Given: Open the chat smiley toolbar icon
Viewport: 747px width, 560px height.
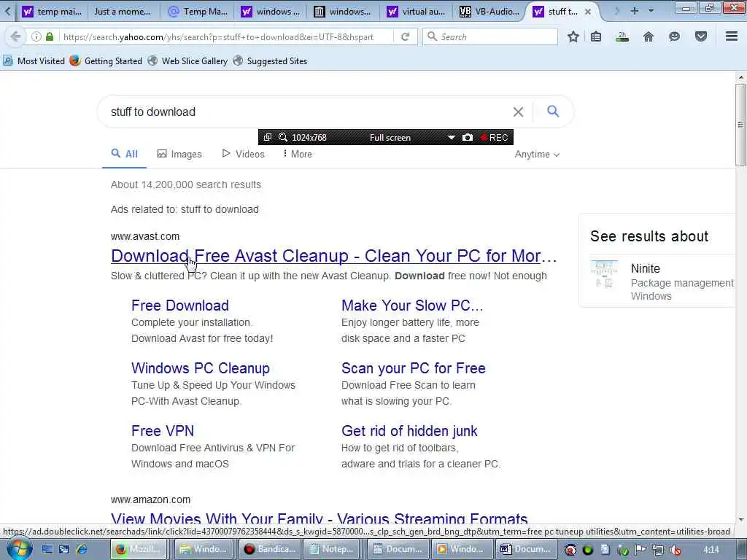Looking at the screenshot, I should click(674, 36).
